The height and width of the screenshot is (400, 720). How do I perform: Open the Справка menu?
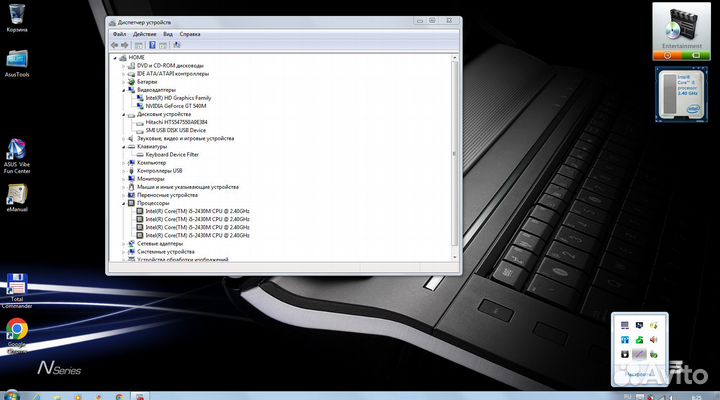(x=190, y=34)
